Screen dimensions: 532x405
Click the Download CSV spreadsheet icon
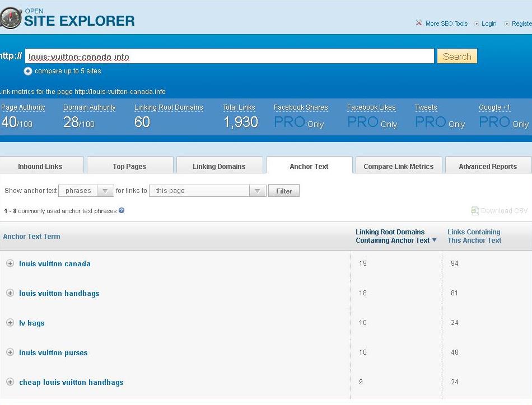click(474, 211)
